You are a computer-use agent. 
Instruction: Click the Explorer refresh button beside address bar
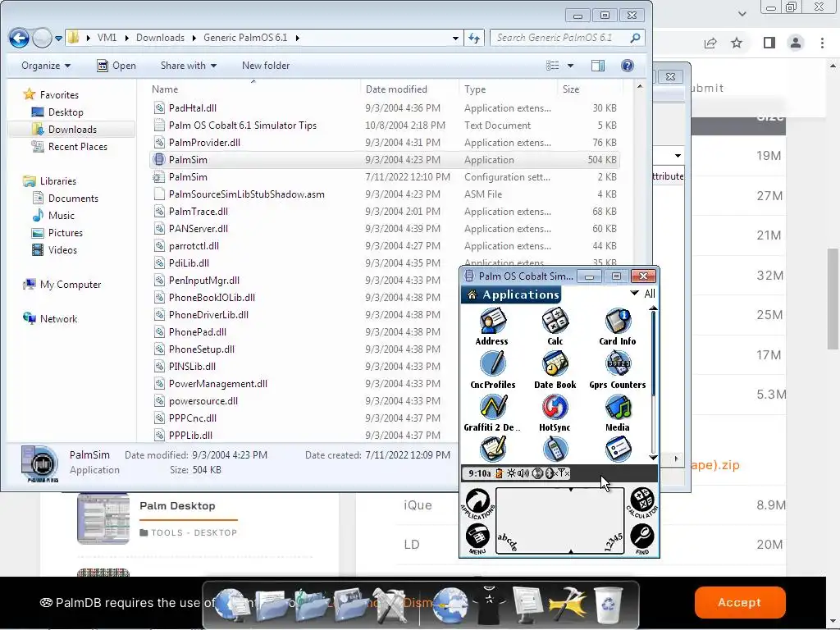tap(474, 38)
